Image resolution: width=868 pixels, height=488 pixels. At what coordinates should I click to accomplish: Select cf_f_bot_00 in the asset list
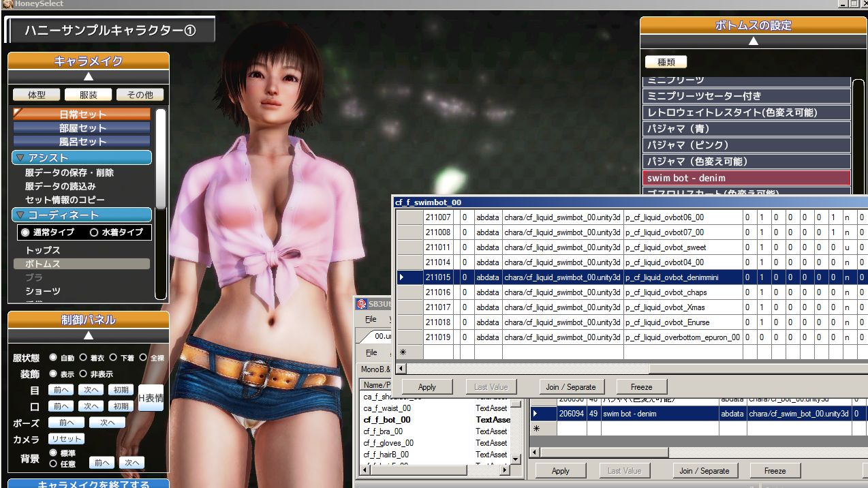click(387, 420)
